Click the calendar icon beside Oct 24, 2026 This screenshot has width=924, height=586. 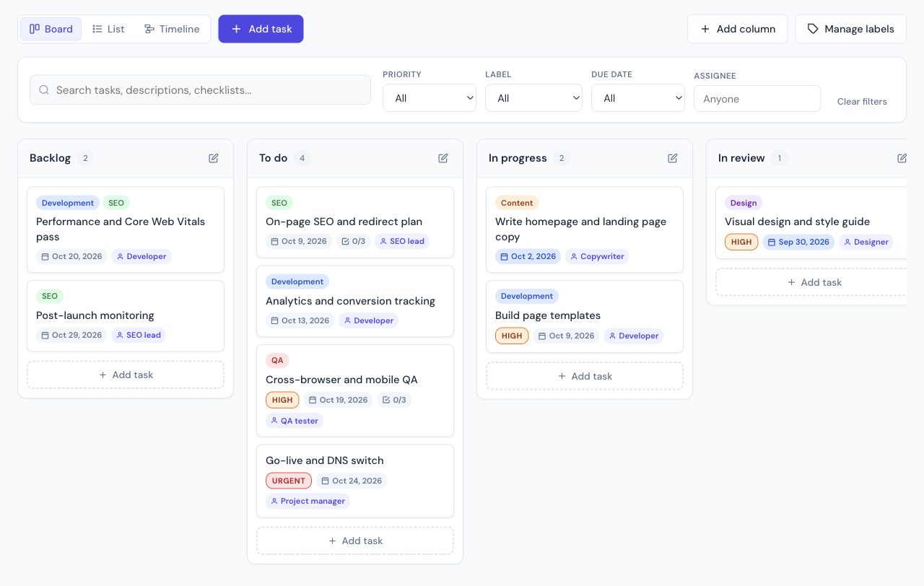coord(325,481)
